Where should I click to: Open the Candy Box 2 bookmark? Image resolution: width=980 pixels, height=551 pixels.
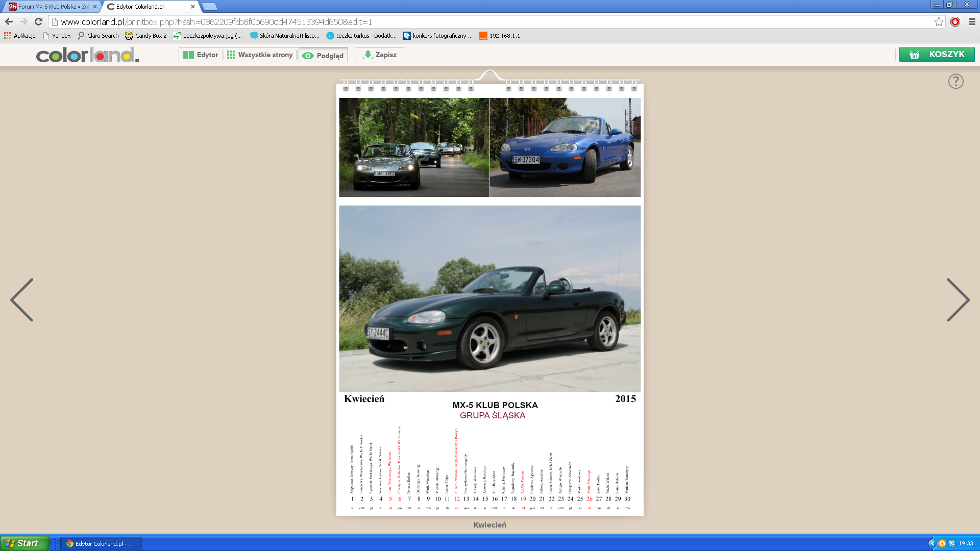pyautogui.click(x=146, y=36)
